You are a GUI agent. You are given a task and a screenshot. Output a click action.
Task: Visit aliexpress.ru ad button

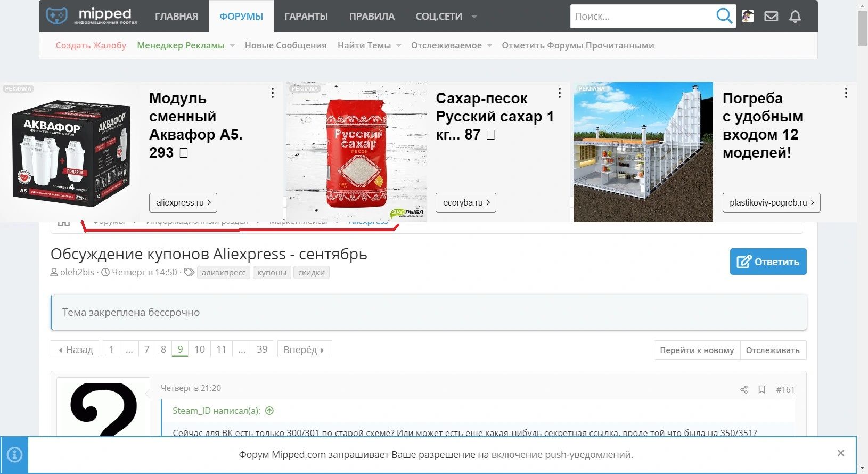(x=183, y=202)
